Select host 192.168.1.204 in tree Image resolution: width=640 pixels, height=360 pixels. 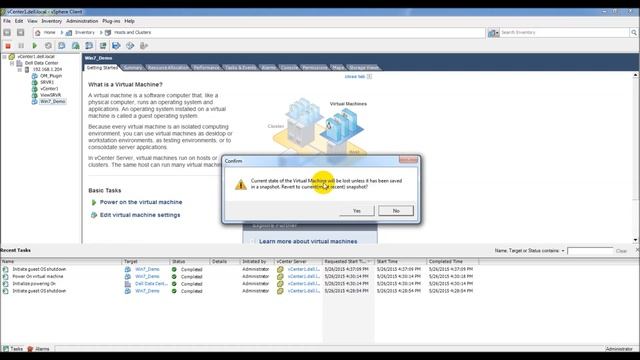tap(47, 69)
